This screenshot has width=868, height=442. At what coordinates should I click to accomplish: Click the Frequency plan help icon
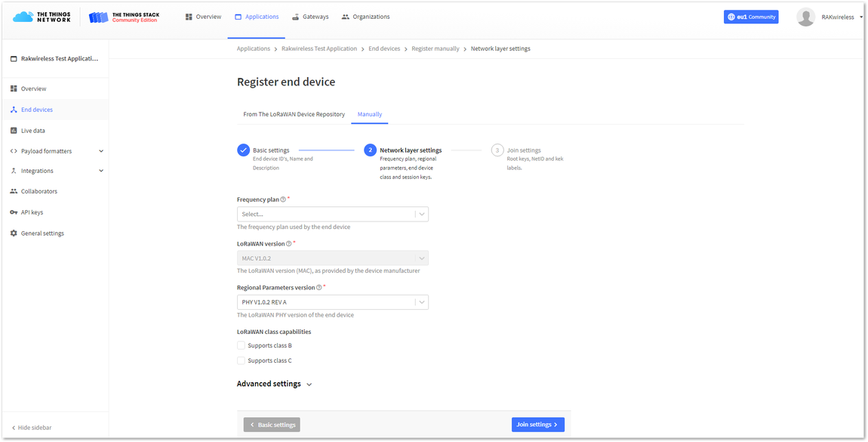283,199
